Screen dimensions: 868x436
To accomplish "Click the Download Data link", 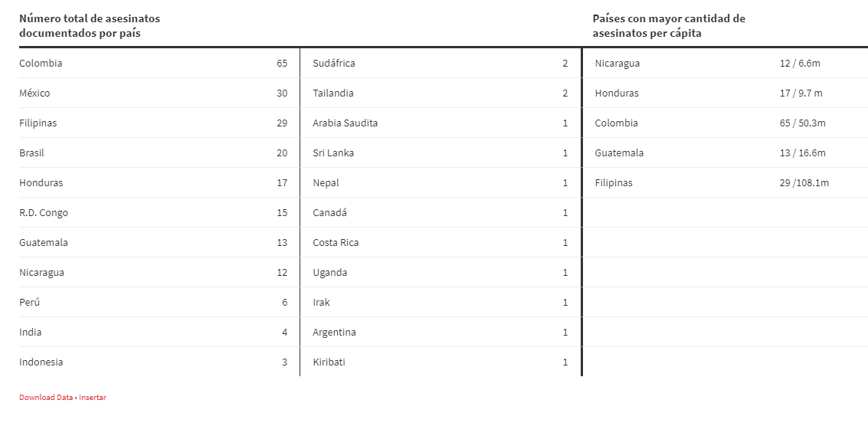I will [46, 398].
